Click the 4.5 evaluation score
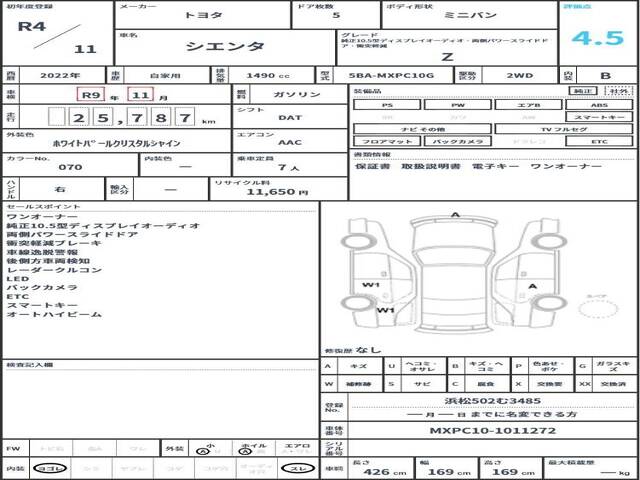The width and height of the screenshot is (640, 480). [x=598, y=38]
